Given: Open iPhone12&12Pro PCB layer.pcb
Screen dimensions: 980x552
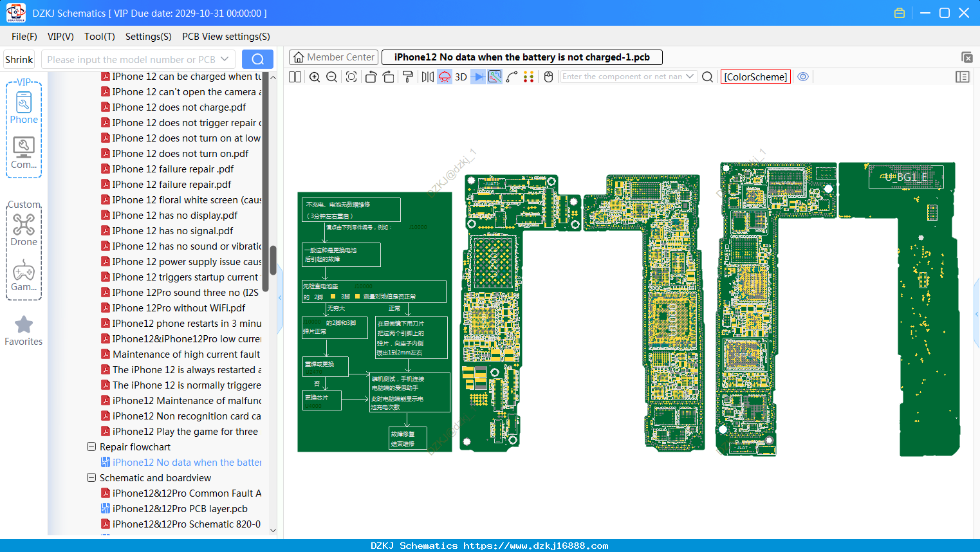Looking at the screenshot, I should (x=174, y=509).
